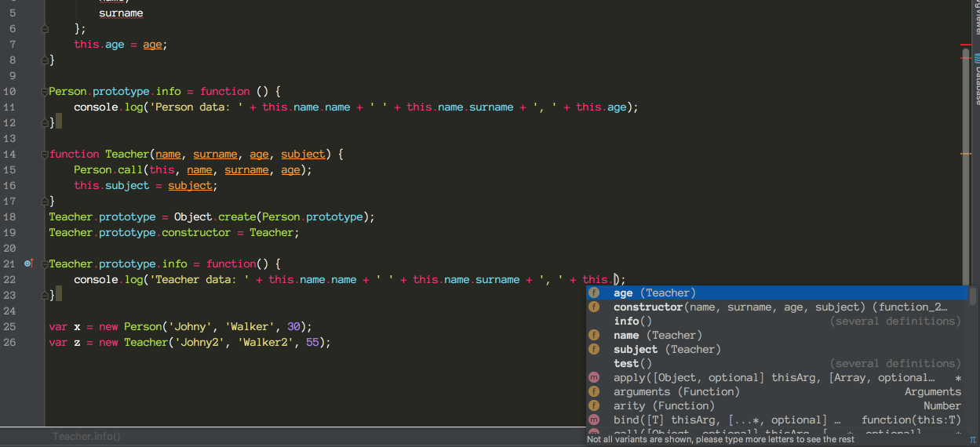Click the fold end marker on line 6

tap(45, 29)
